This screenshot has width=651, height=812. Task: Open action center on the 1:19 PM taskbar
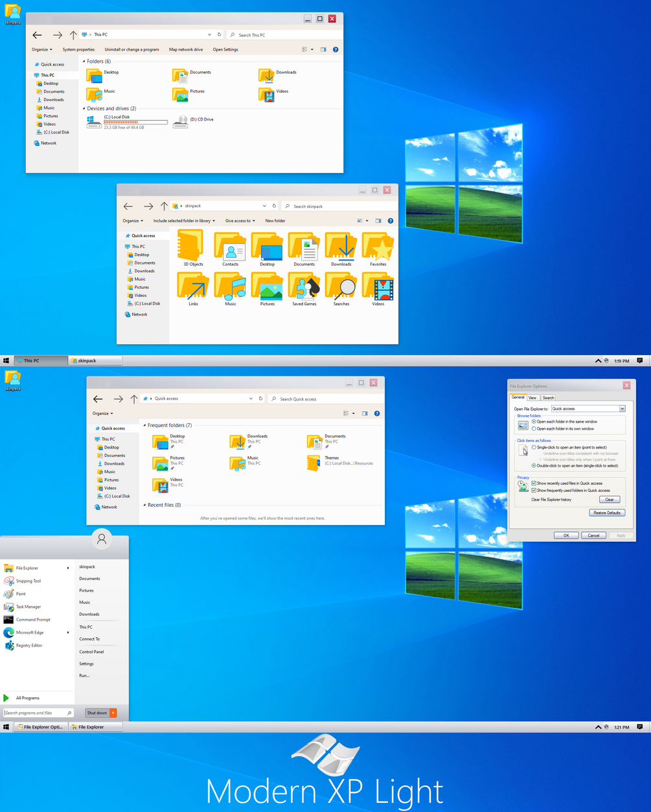[x=640, y=360]
